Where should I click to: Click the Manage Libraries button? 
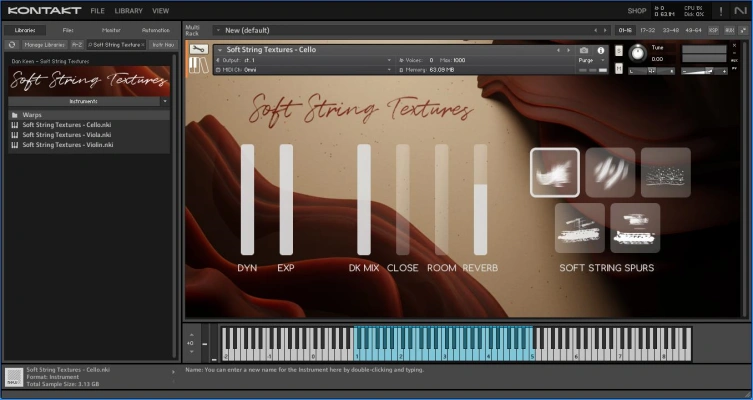(44, 44)
